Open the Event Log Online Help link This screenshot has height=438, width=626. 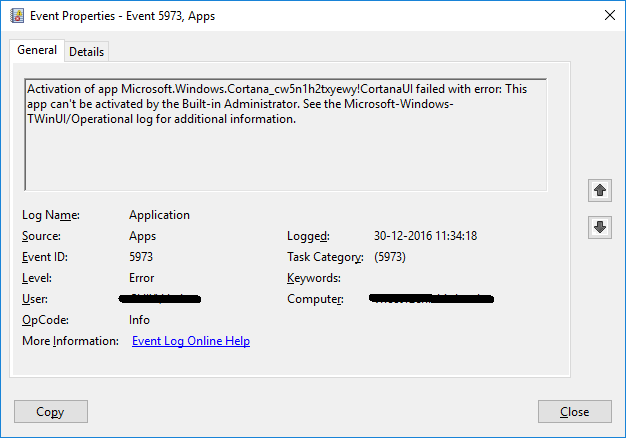pyautogui.click(x=190, y=341)
